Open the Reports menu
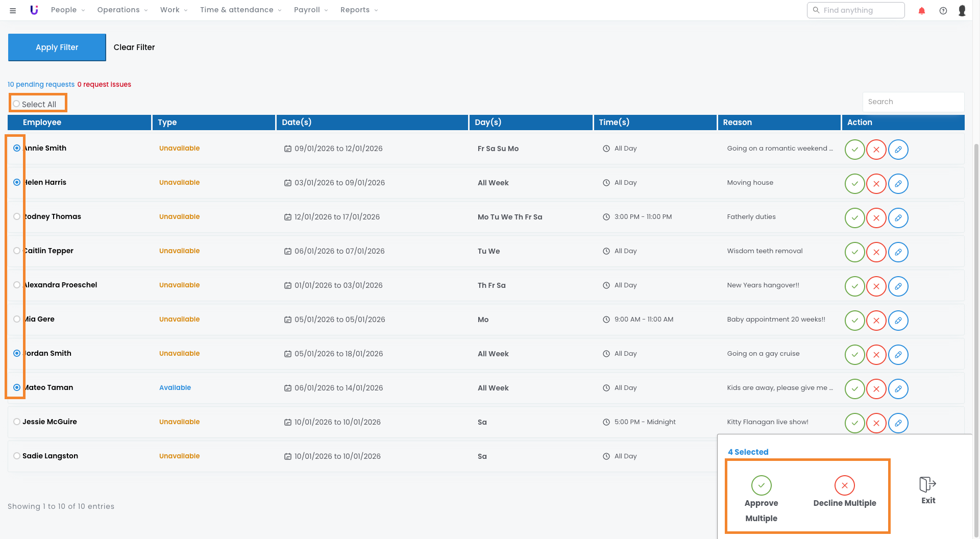The height and width of the screenshot is (539, 980). 359,10
